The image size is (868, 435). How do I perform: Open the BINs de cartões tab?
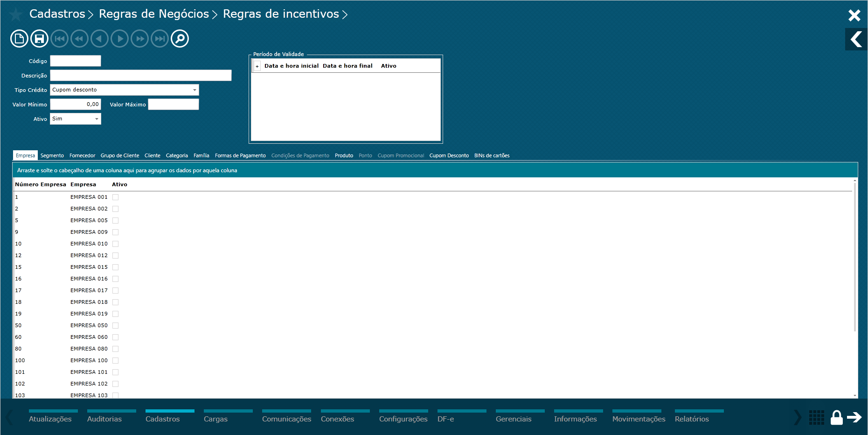pyautogui.click(x=492, y=156)
